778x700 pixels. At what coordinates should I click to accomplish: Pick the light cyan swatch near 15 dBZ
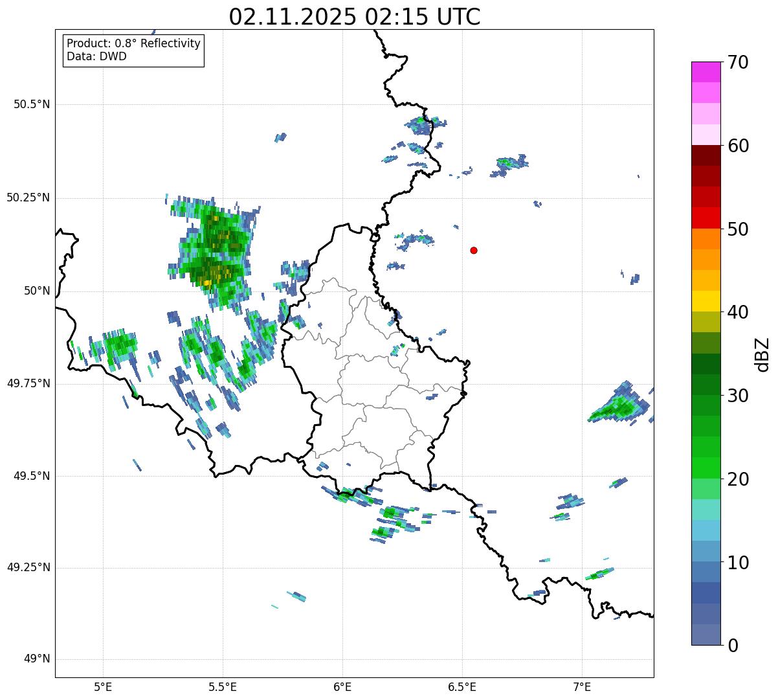[706, 510]
